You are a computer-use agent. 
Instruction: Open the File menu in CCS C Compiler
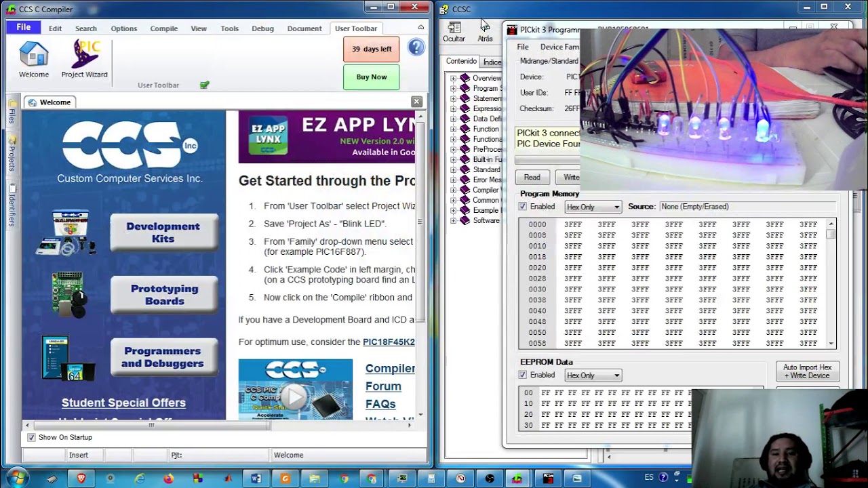click(24, 27)
